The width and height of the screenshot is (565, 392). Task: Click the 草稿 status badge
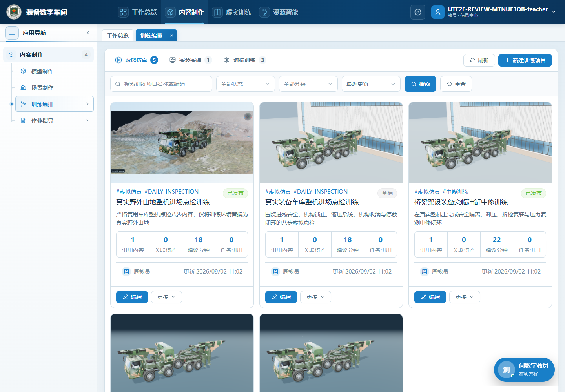387,193
